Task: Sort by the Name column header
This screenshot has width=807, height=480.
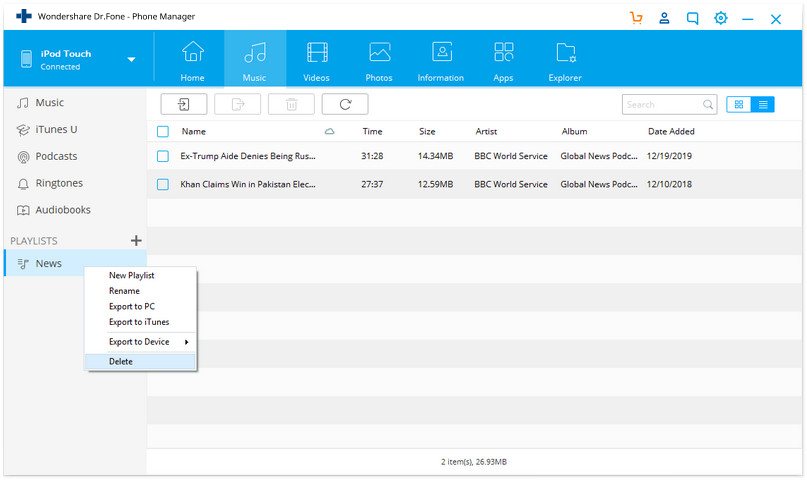Action: coord(194,132)
